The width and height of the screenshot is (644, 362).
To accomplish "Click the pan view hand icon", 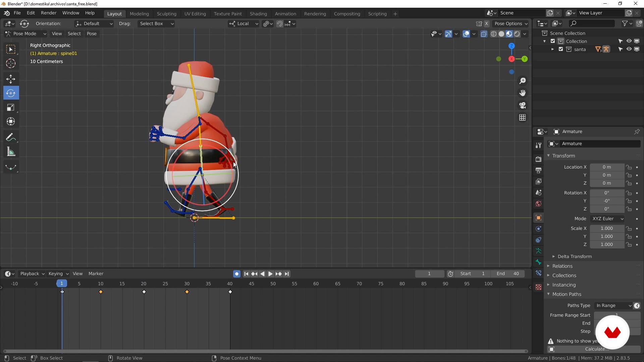I will coord(523,93).
